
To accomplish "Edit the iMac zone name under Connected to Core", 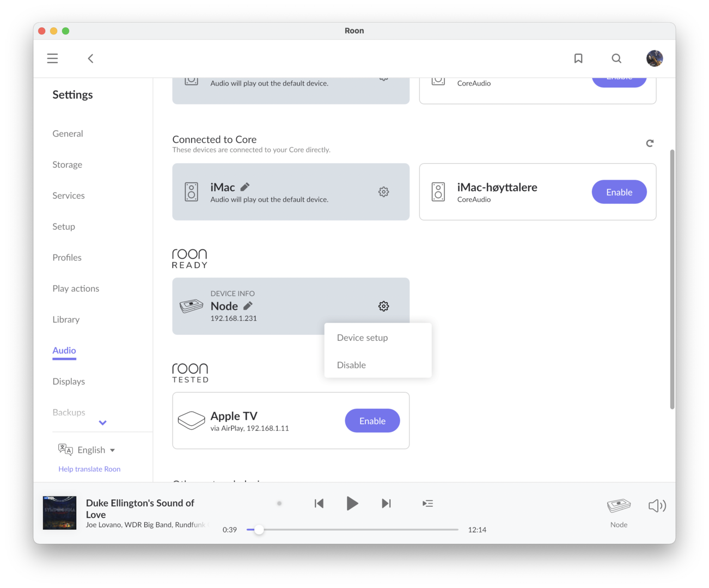I will pyautogui.click(x=245, y=187).
